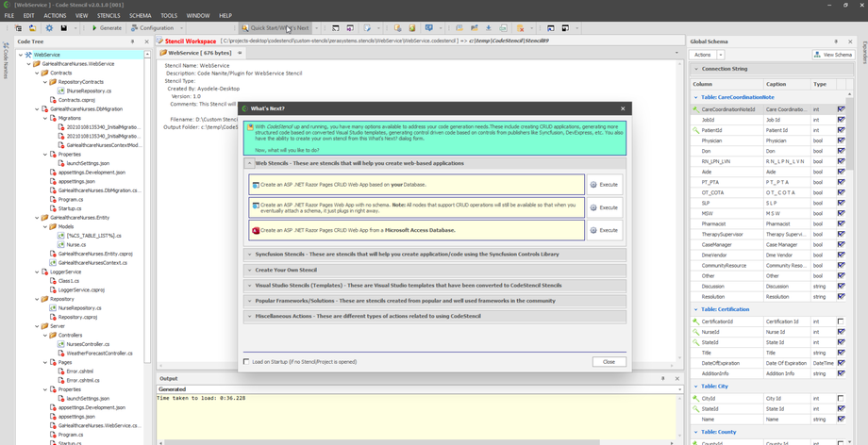Enable Load on Startup checkbox
The image size is (868, 445).
[247, 361]
